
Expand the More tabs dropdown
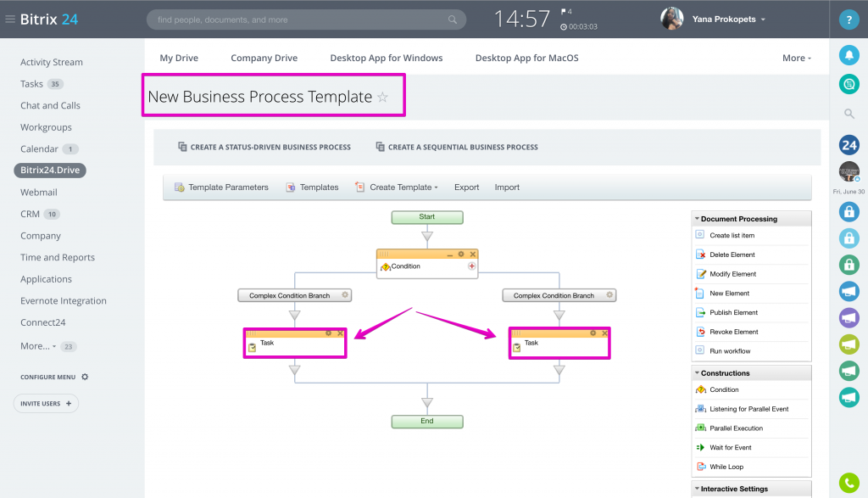pyautogui.click(x=797, y=58)
